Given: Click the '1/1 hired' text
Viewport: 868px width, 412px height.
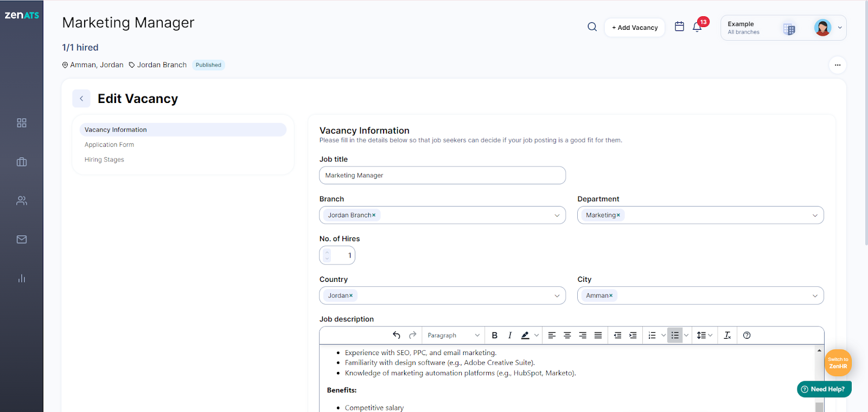Looking at the screenshot, I should 80,48.
